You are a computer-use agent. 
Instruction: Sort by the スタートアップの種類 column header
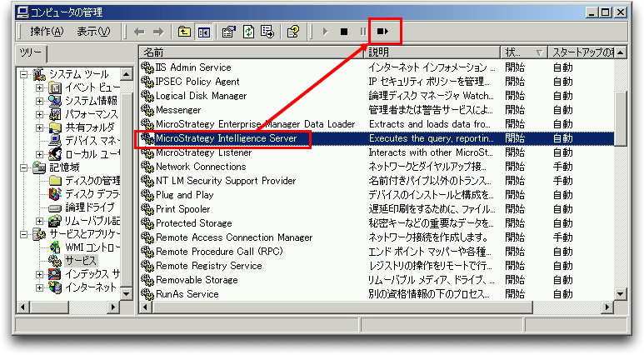[x=582, y=52]
